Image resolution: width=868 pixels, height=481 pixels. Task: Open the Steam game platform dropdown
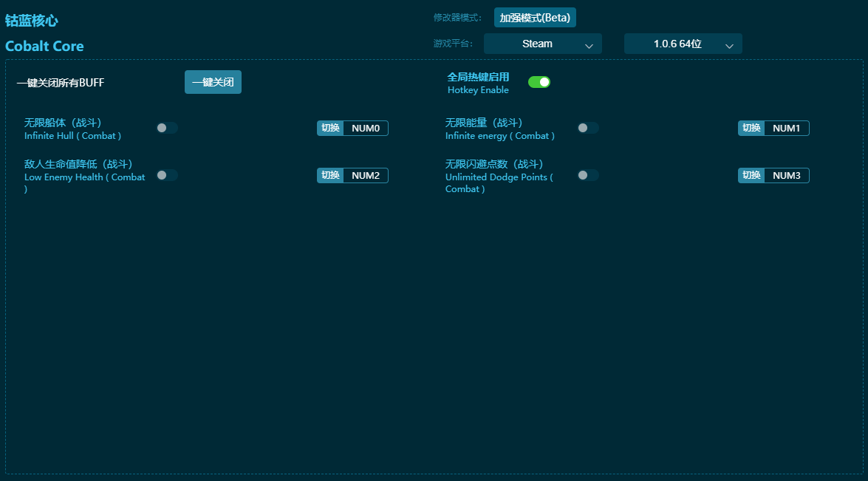tap(543, 44)
